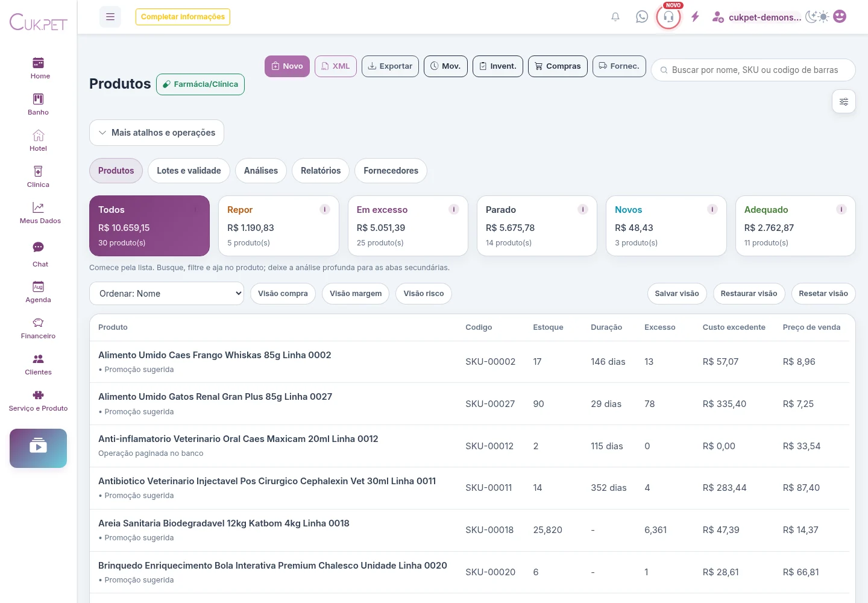Open Serviço e Produto in the sidebar
This screenshot has height=603, width=868.
pos(39,400)
